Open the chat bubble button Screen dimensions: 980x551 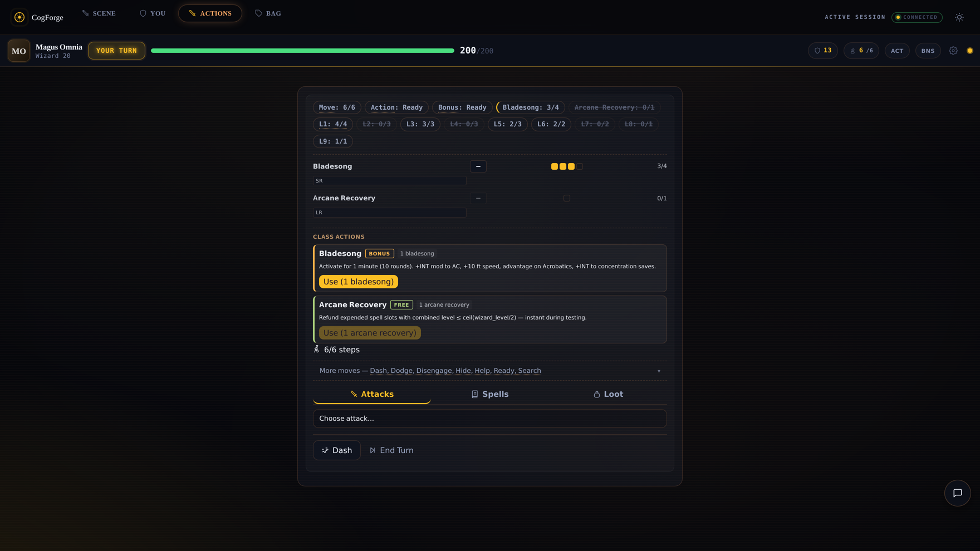coord(957,493)
